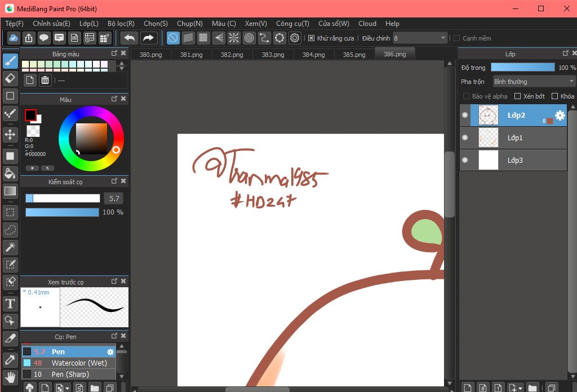The width and height of the screenshot is (577, 392).
Task: Open the cloud save icon
Action: pyautogui.click(x=14, y=38)
